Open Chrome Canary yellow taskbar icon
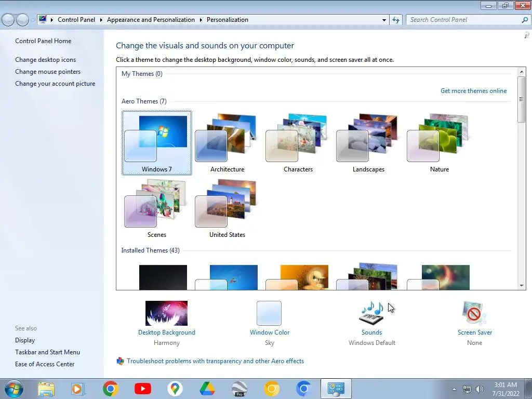This screenshot has width=532, height=399. (x=271, y=389)
